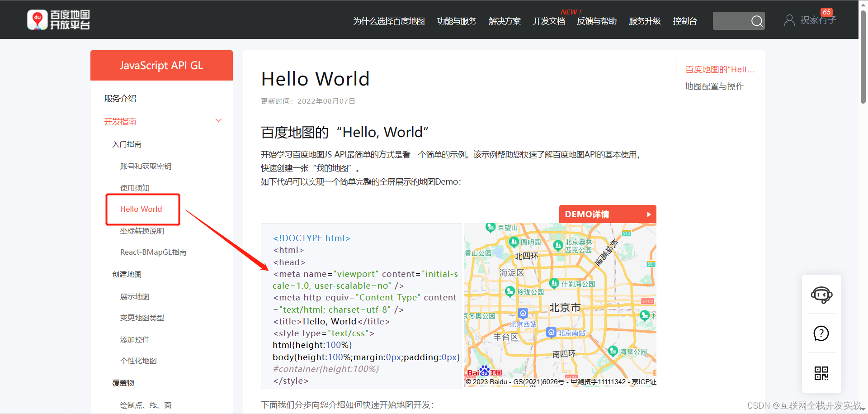Click the 更新时间 date text
Viewport: 868px width, 414px height.
click(x=308, y=101)
